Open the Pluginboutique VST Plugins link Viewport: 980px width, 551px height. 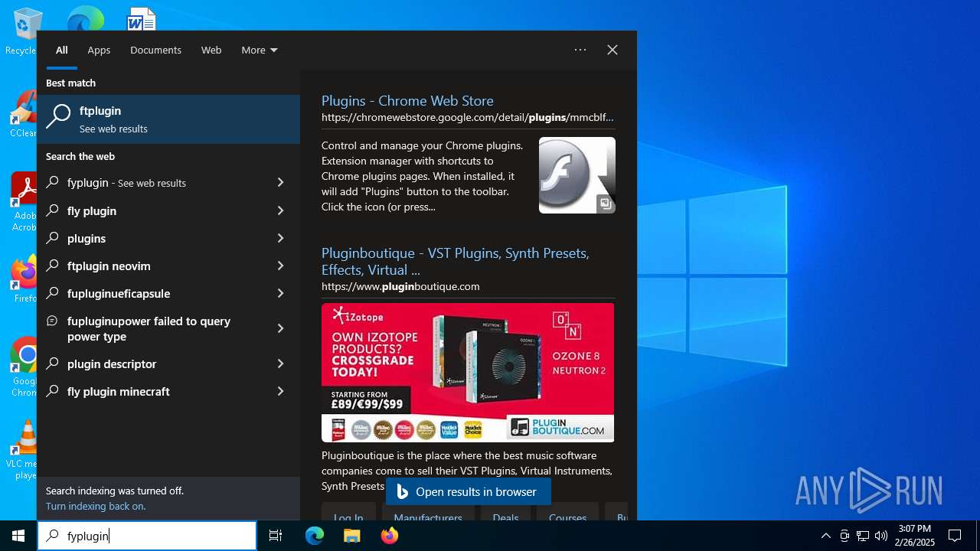(x=456, y=261)
